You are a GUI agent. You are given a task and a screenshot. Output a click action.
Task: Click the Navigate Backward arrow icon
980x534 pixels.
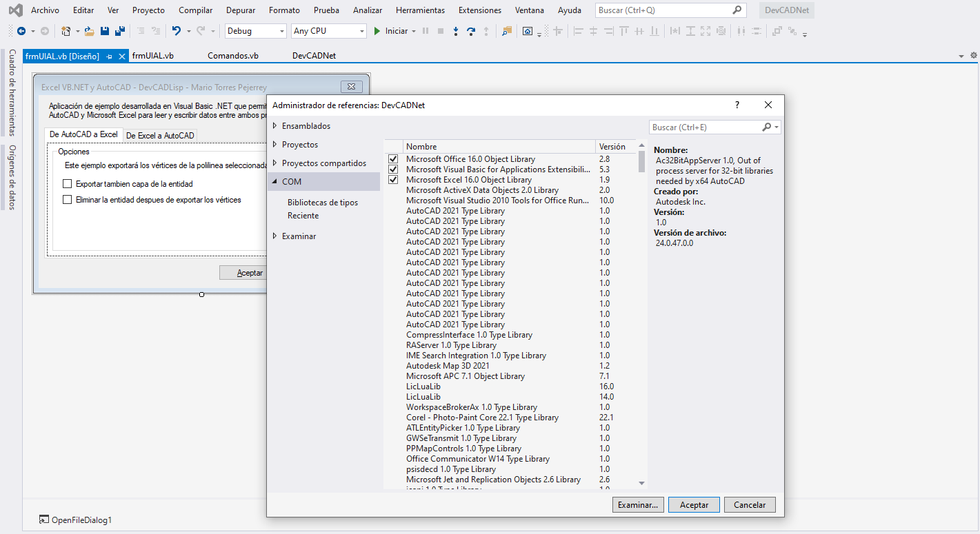[x=21, y=31]
